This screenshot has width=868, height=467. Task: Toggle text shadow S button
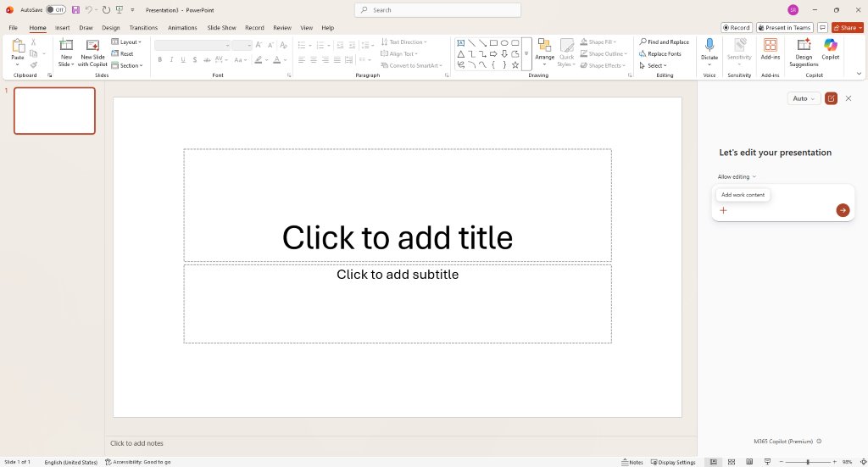pos(195,60)
